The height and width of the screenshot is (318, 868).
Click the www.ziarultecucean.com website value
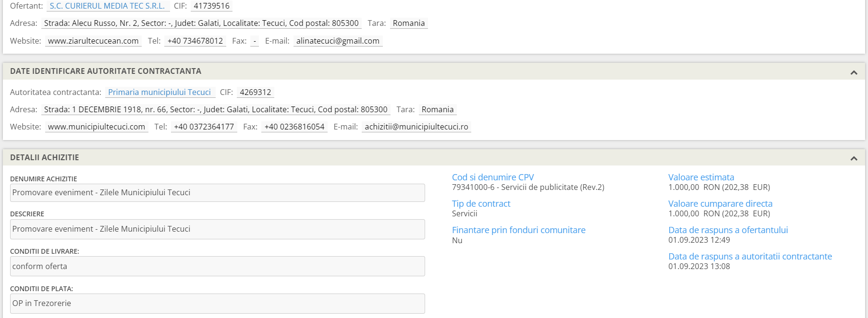click(93, 41)
